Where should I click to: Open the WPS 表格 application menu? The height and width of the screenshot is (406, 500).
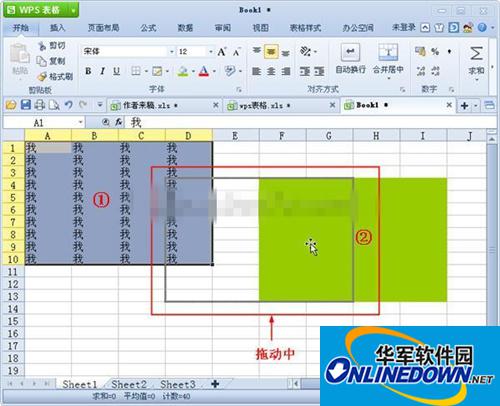coord(41,10)
